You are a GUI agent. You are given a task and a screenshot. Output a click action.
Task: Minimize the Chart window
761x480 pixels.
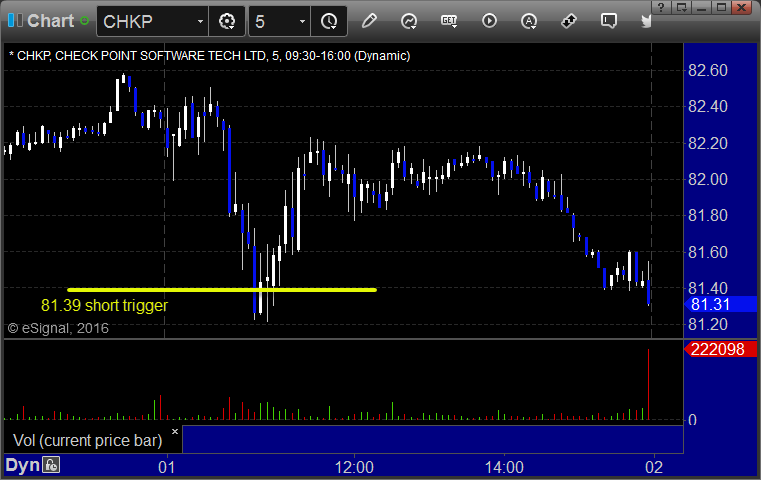(x=701, y=7)
